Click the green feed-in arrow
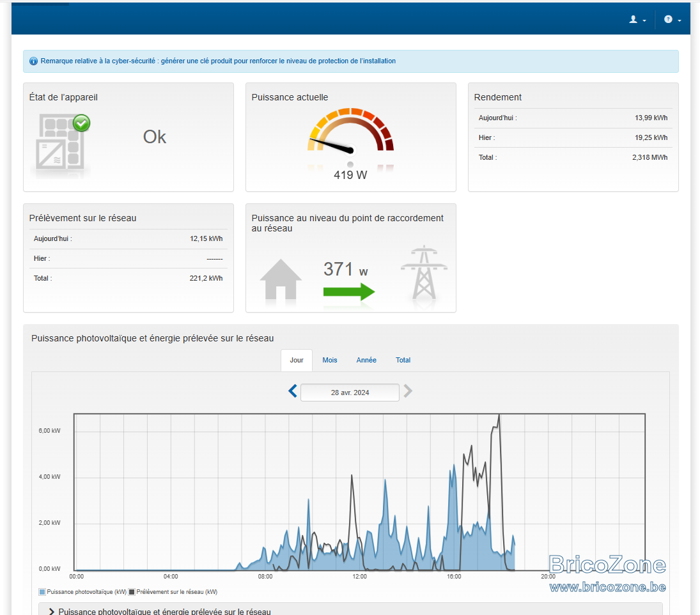Image resolution: width=700 pixels, height=615 pixels. point(349,292)
